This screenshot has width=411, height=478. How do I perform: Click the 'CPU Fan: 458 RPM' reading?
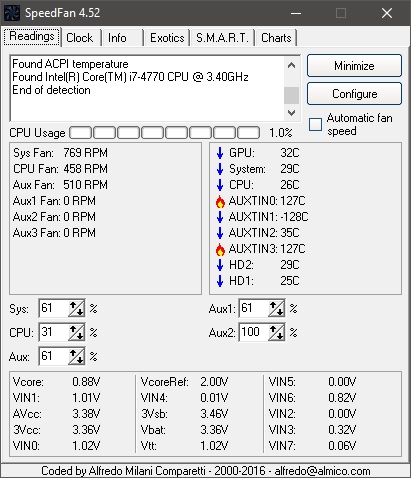(60, 169)
